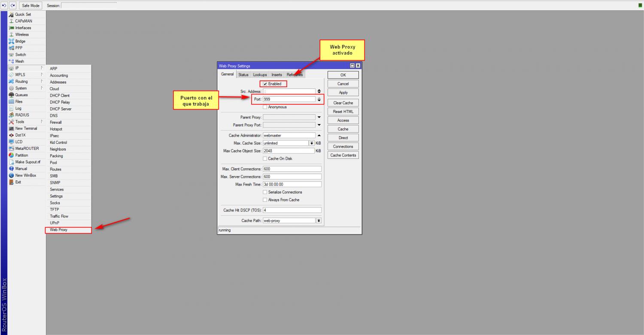The height and width of the screenshot is (335, 644).
Task: Enable the Anonymous checkbox
Action: click(x=265, y=107)
